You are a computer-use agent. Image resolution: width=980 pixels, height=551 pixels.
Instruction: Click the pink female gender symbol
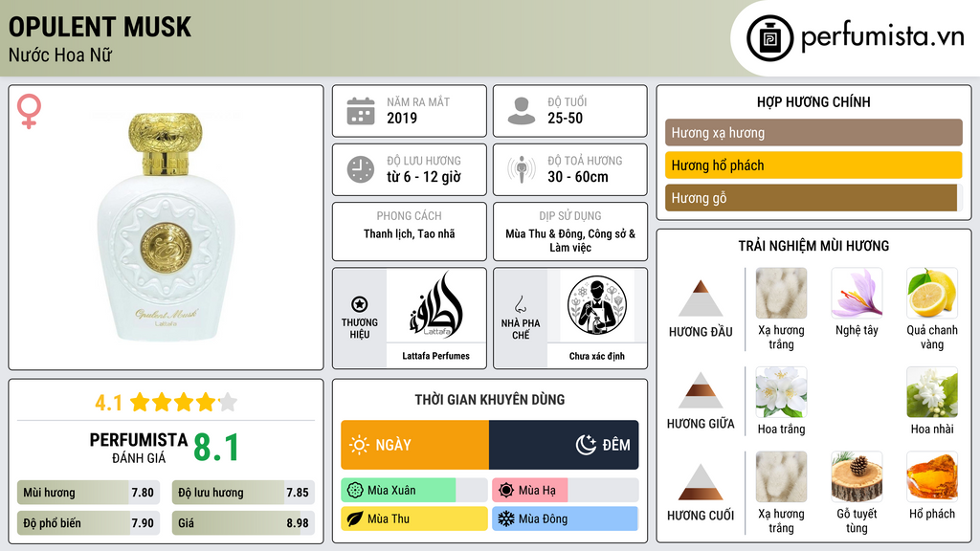tap(29, 111)
